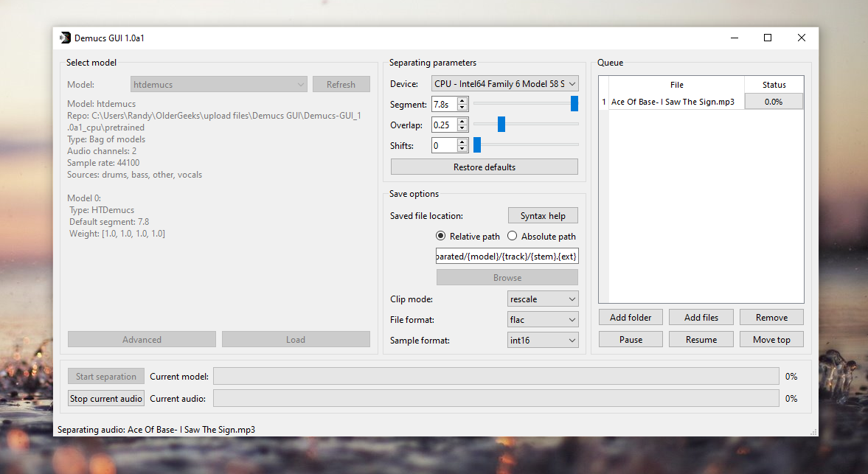The image size is (868, 474).
Task: Click the Load button
Action: (x=296, y=340)
